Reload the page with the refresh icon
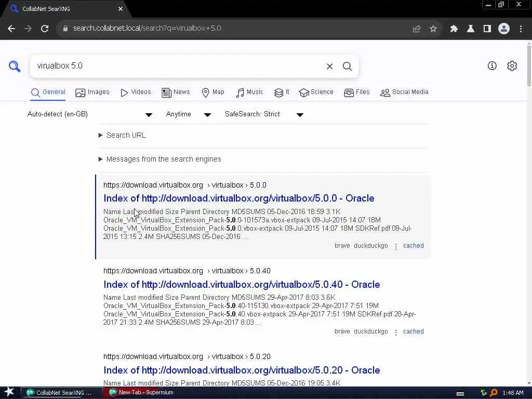The width and height of the screenshot is (532, 399). (45, 29)
